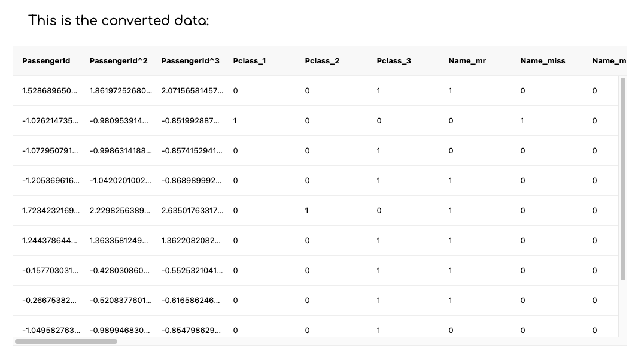This screenshot has height=357, width=644.
Task: Select cell -1.205369616... in PassengerId column
Action: [50, 181]
